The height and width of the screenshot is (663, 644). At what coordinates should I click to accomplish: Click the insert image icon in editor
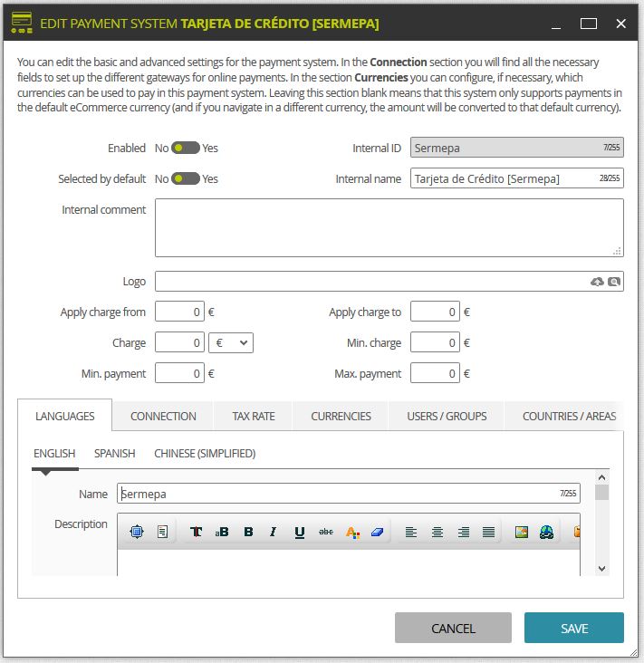coord(522,532)
